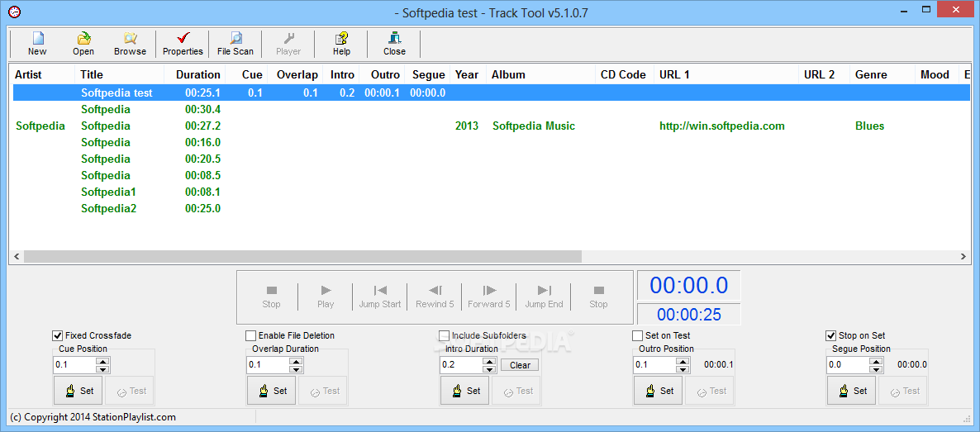Screen dimensions: 980x432
Task: Click the Jump Start button
Action: 380,297
